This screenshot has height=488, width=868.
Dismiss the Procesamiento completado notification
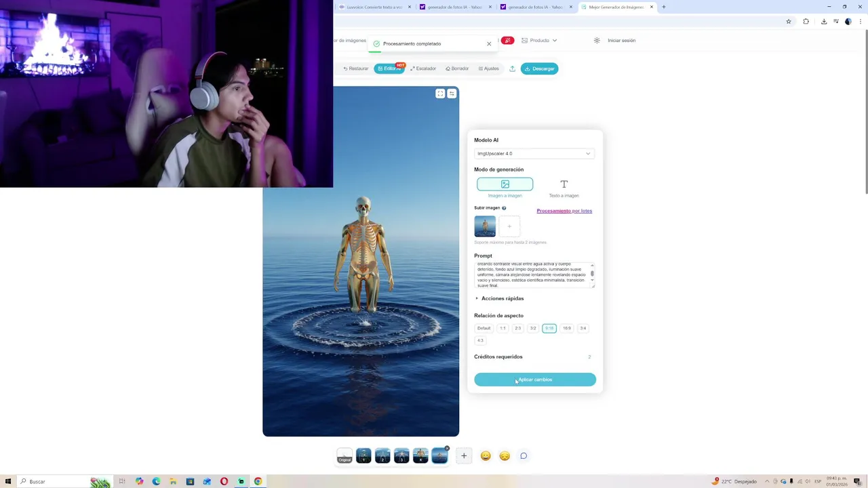click(x=489, y=43)
